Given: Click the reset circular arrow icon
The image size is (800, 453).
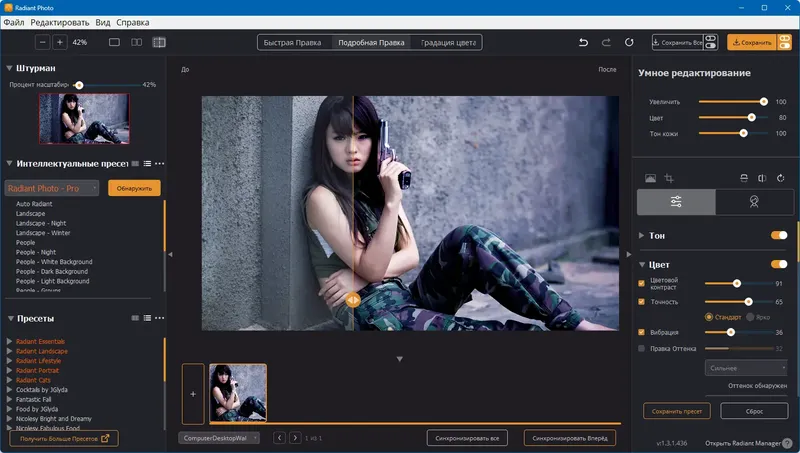Looking at the screenshot, I should pos(629,43).
